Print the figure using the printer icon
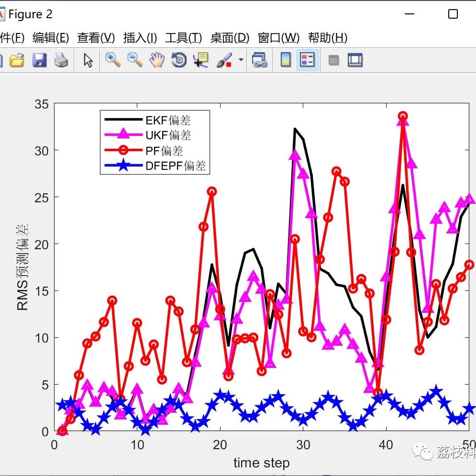This screenshot has width=476, height=476. click(x=61, y=60)
